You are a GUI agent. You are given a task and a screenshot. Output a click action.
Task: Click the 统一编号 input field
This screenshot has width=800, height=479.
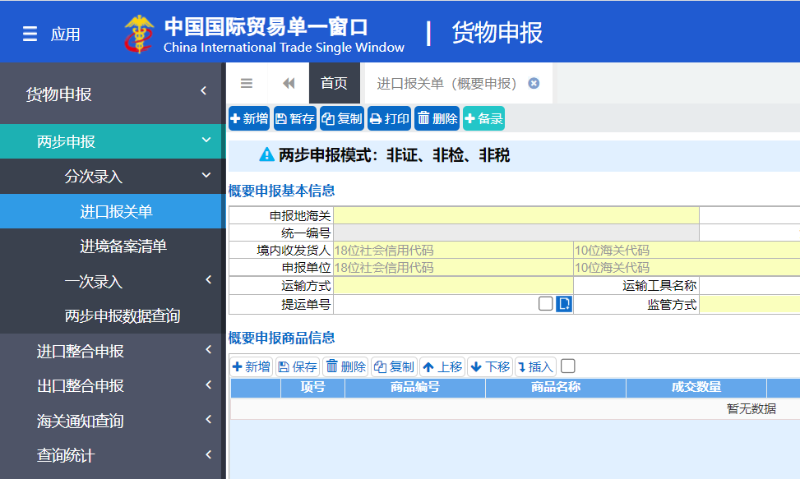point(516,233)
